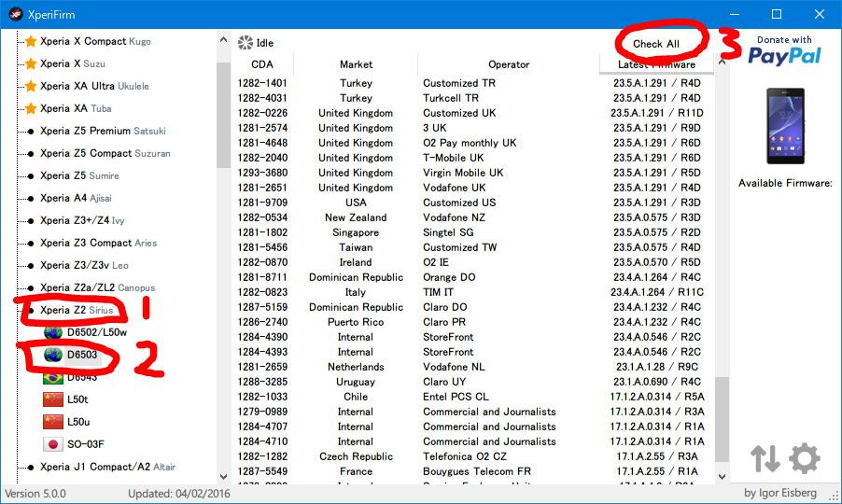Expand the Xperia Z5 Sumire node

pyautogui.click(x=79, y=176)
